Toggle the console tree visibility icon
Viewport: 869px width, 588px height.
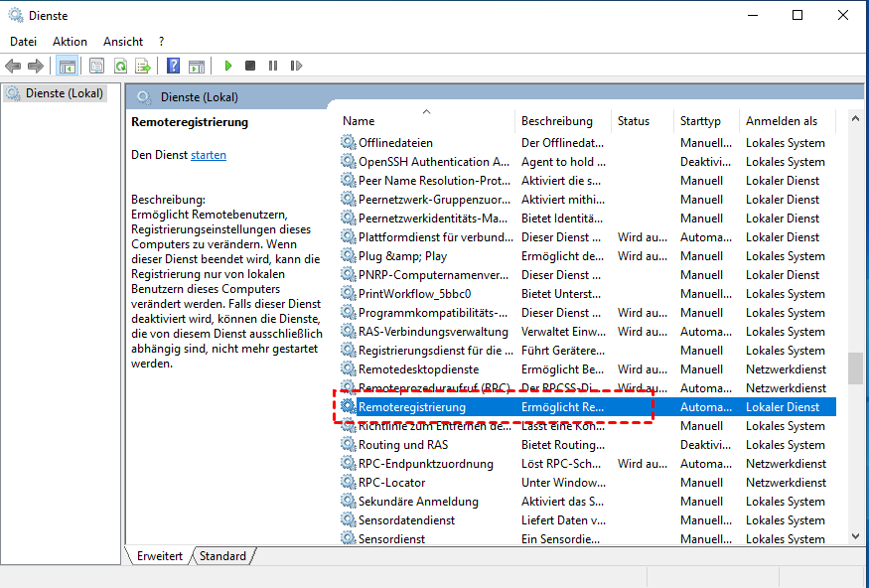pyautogui.click(x=67, y=66)
